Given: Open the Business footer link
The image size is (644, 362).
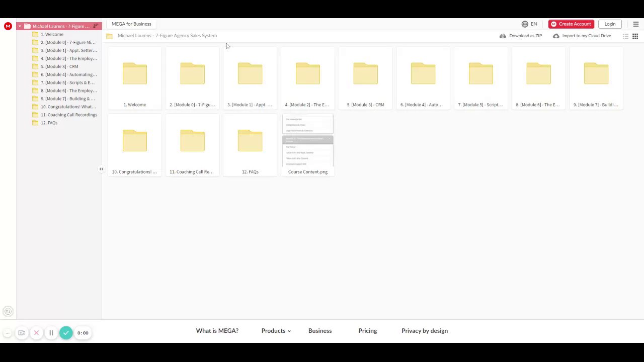Looking at the screenshot, I should pyautogui.click(x=320, y=331).
